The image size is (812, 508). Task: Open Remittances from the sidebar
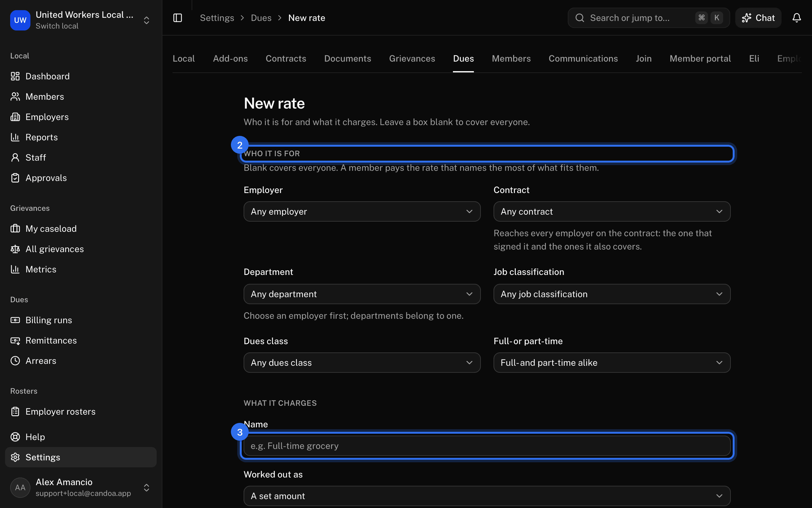(x=81, y=340)
